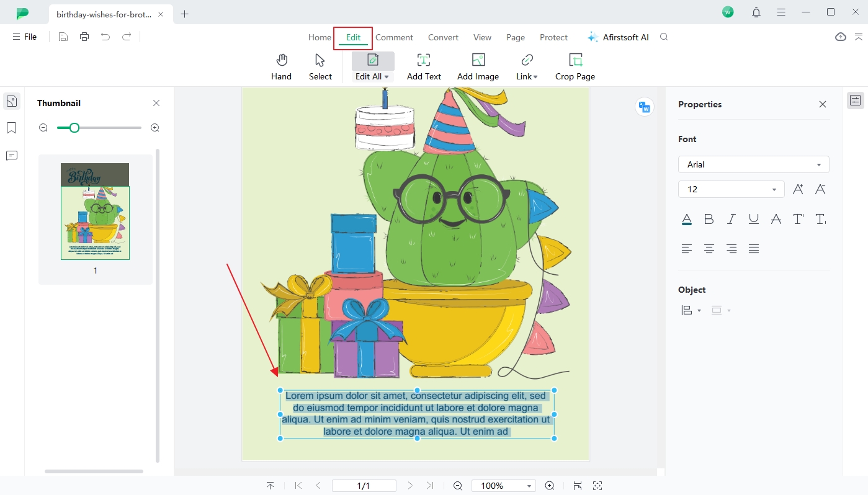Zoom in thumbnails with plus magnifier
This screenshot has width=868, height=495.
155,128
